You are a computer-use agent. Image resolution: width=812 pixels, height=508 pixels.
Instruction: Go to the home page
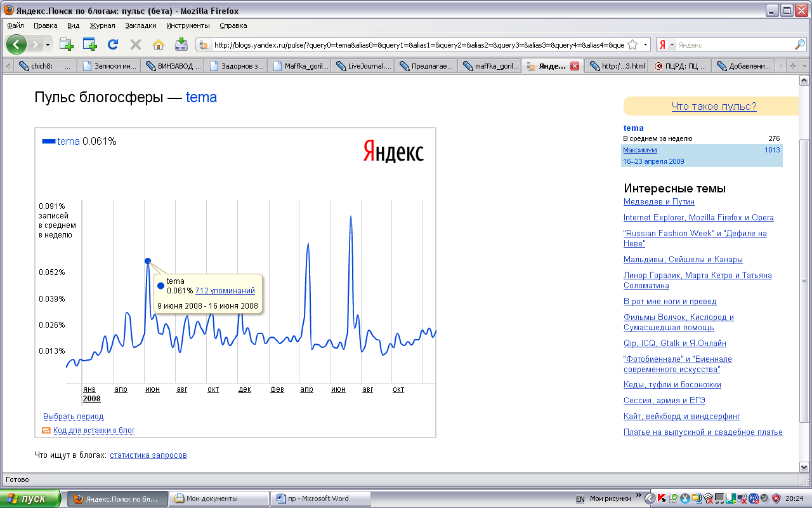[x=159, y=44]
